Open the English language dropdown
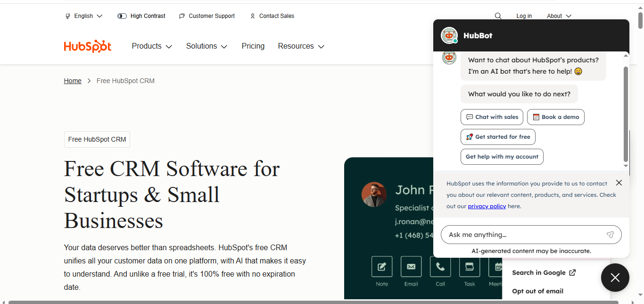 (84, 16)
